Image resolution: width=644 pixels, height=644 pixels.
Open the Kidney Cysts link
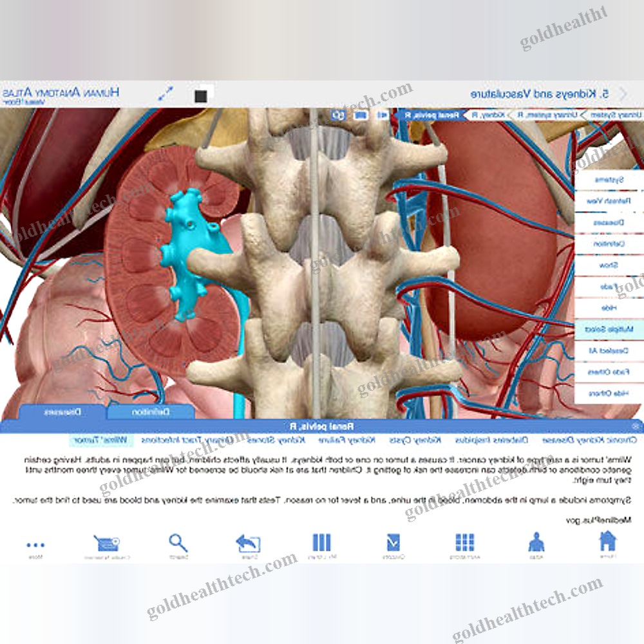pyautogui.click(x=415, y=440)
